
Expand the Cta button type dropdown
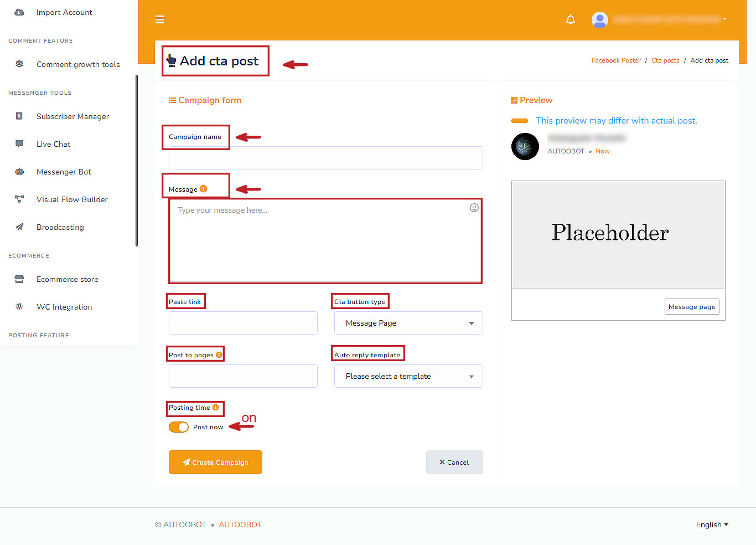(408, 323)
